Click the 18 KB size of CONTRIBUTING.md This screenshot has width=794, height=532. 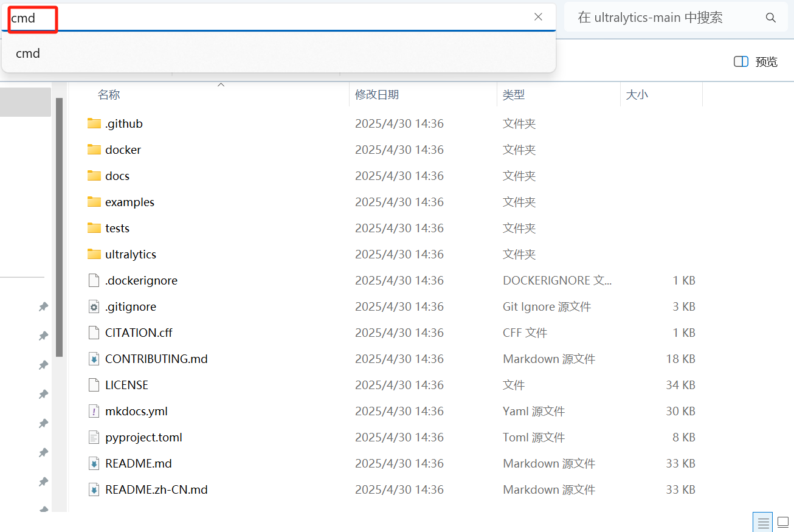pyautogui.click(x=680, y=359)
